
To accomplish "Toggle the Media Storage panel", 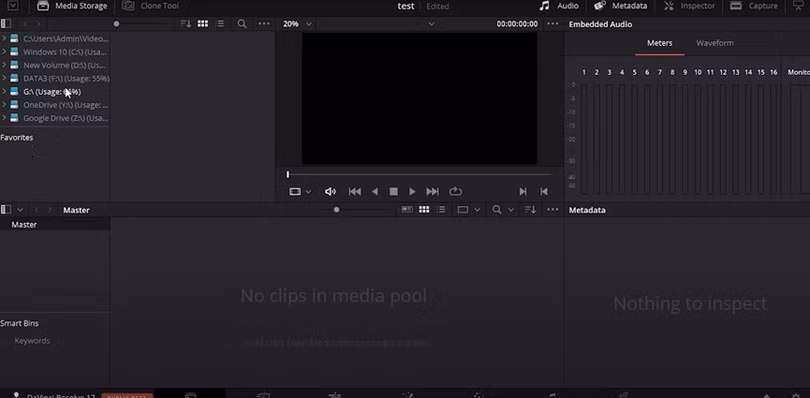I will 72,6.
